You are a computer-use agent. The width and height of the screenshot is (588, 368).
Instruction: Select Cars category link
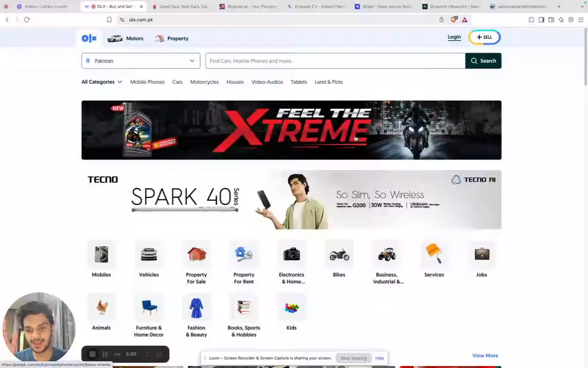(x=178, y=82)
